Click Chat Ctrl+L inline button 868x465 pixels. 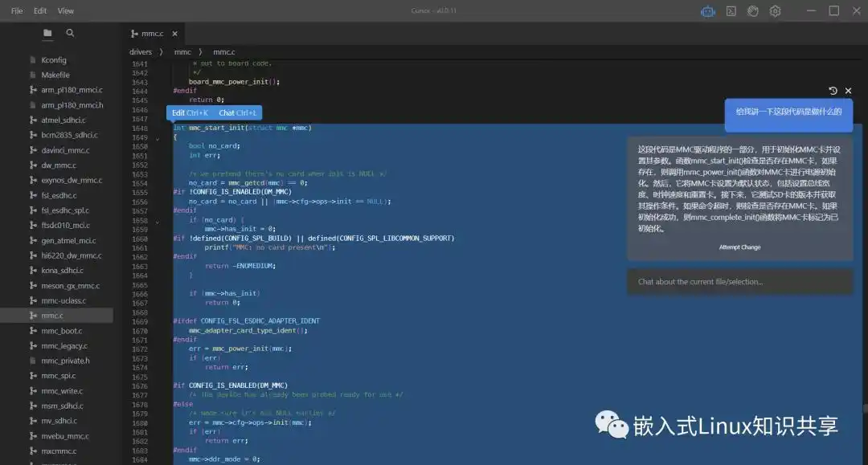pos(237,113)
